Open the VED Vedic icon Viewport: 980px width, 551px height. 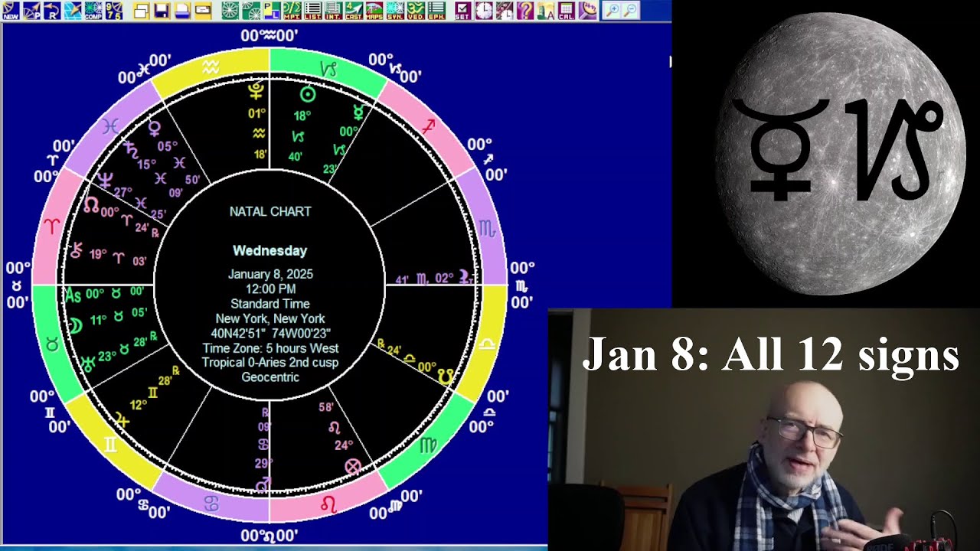(x=416, y=11)
